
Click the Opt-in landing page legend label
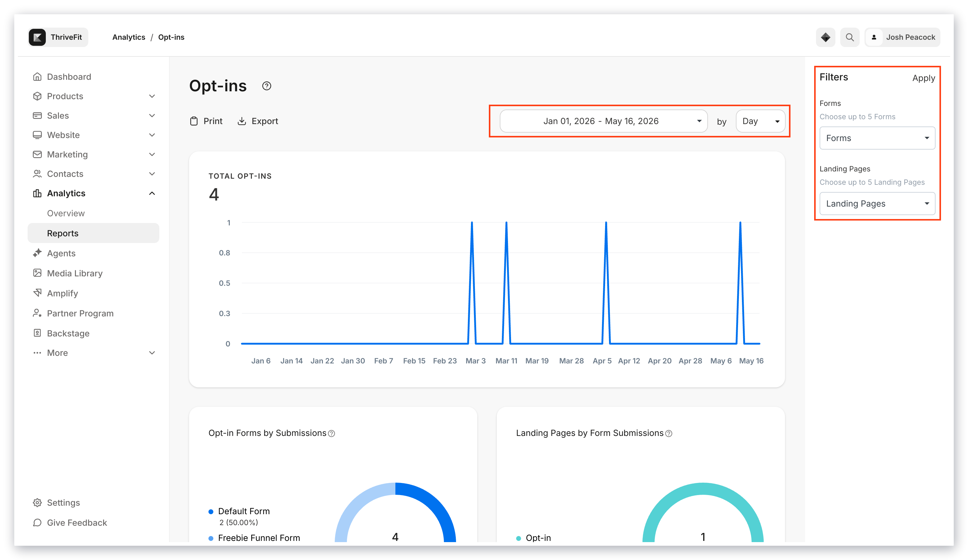(538, 538)
